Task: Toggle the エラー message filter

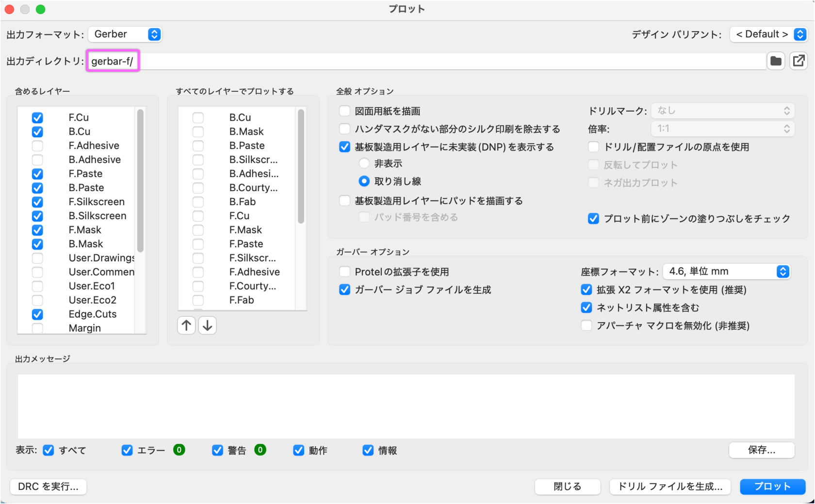Action: tap(127, 451)
